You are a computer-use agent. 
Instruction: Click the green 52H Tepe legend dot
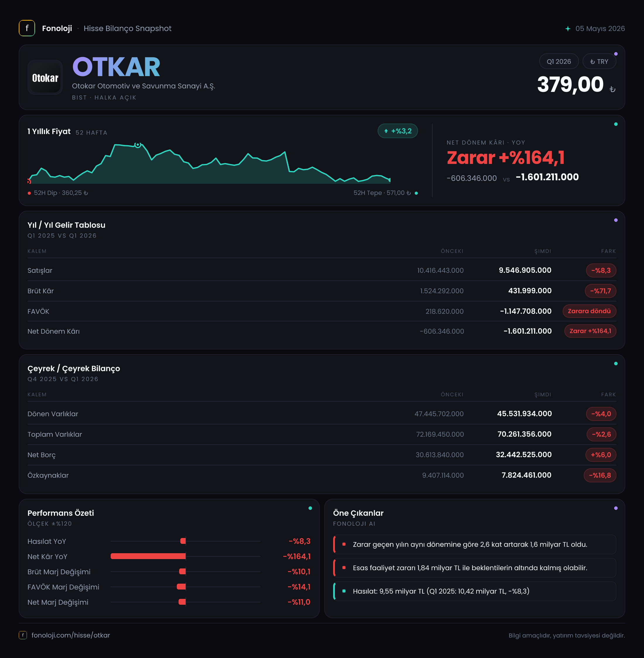pyautogui.click(x=416, y=193)
